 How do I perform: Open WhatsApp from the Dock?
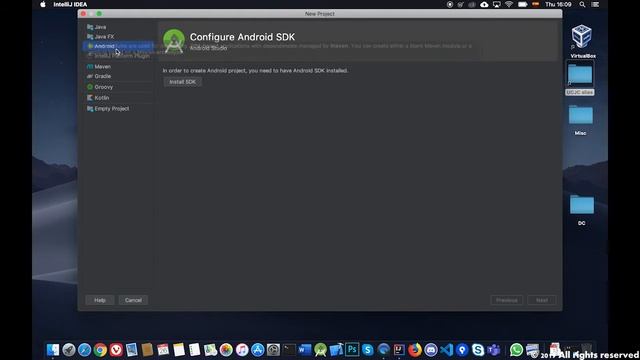(x=516, y=350)
